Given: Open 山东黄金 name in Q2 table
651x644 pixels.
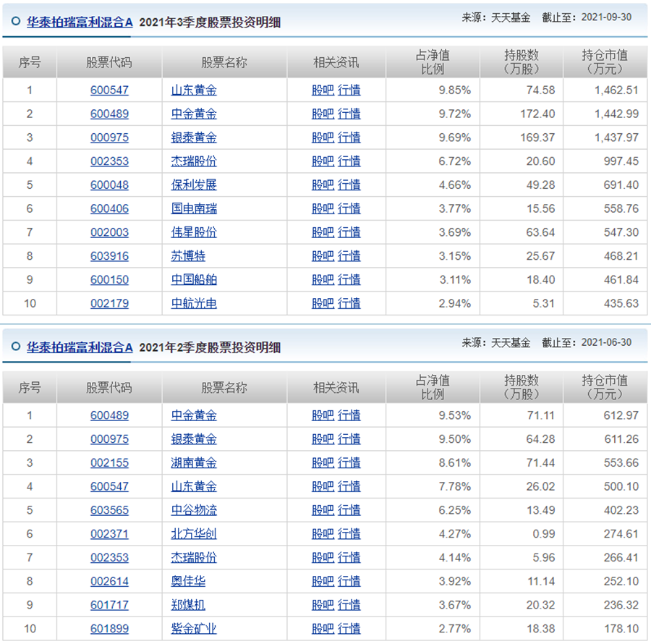Looking at the screenshot, I should click(194, 486).
